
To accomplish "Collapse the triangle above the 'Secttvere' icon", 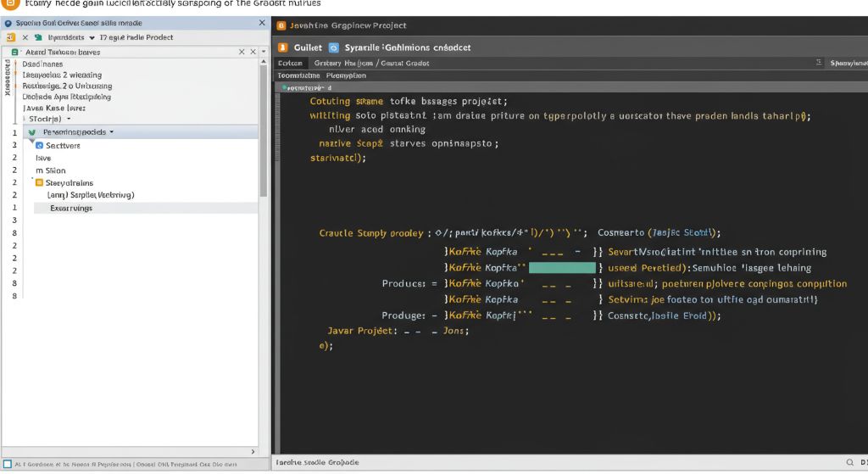I will (x=31, y=142).
